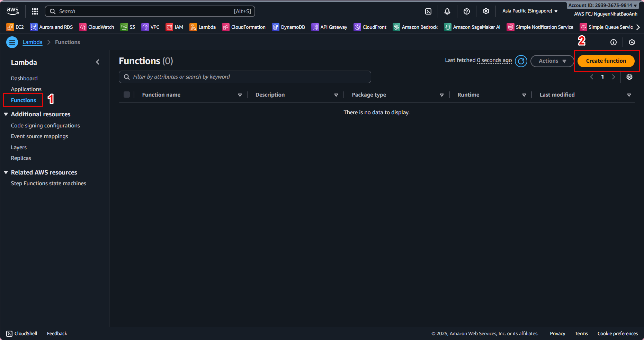644x340 pixels.
Task: Open the services grid menu
Action: 35,11
